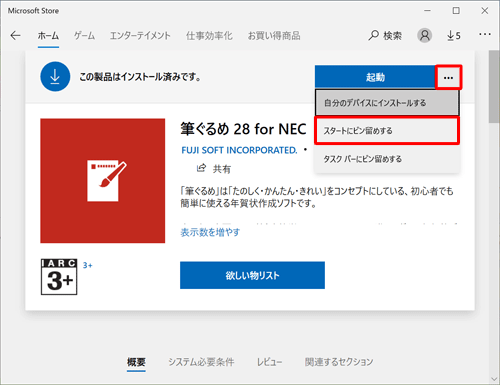The image size is (500, 385).
Task: Switch to 仕事効率化 tab
Action: coord(209,36)
